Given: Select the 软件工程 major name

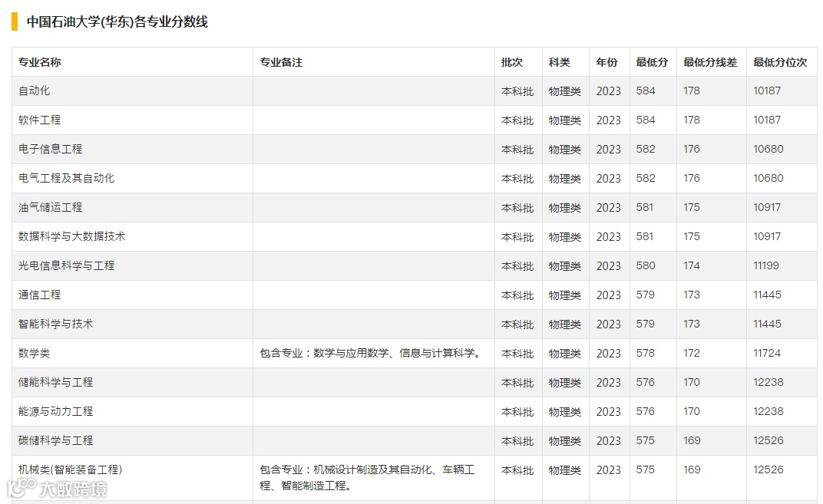Looking at the screenshot, I should (x=39, y=120).
